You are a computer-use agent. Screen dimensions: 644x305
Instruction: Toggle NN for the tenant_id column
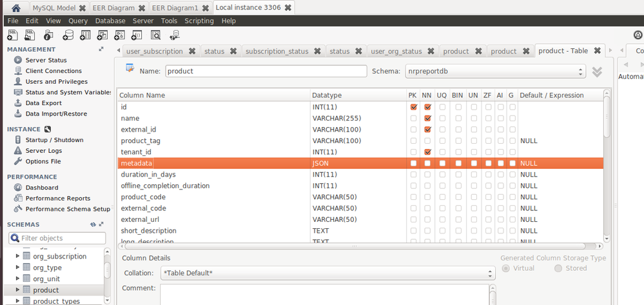tap(427, 152)
